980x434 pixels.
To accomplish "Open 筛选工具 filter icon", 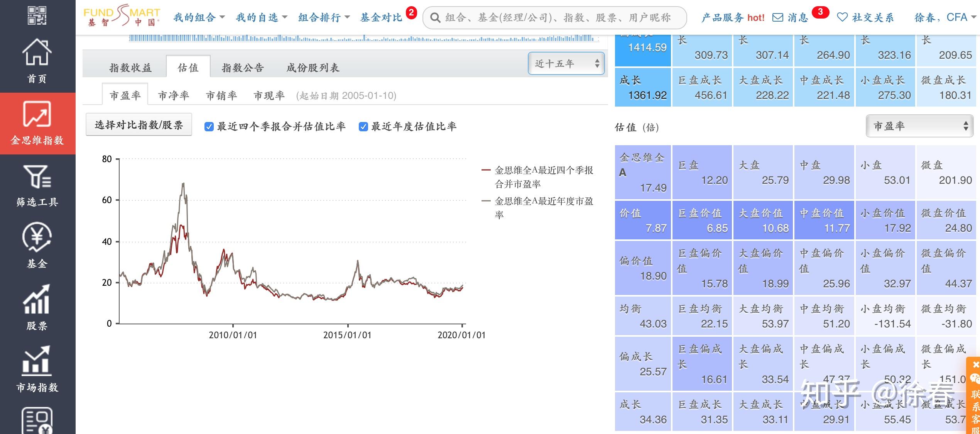I will (x=37, y=176).
